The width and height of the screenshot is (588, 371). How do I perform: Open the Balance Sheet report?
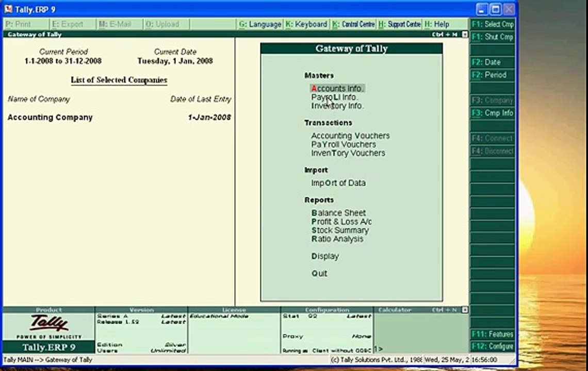[x=338, y=213]
